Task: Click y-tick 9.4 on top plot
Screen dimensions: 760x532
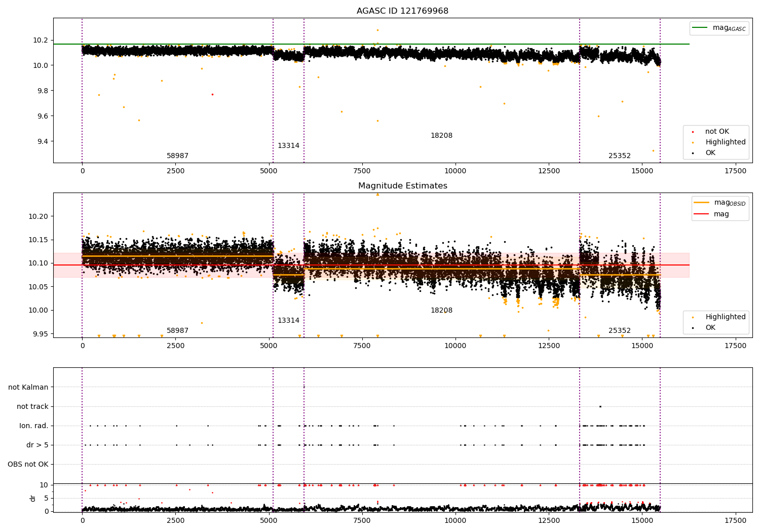Action: (43, 142)
